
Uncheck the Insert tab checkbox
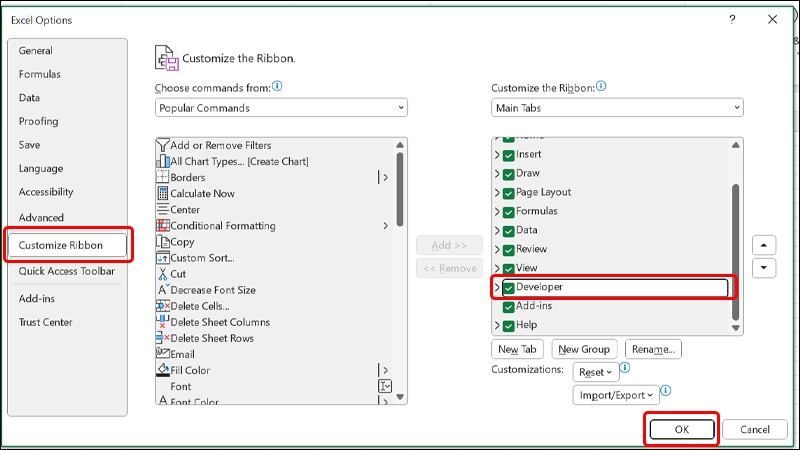509,155
